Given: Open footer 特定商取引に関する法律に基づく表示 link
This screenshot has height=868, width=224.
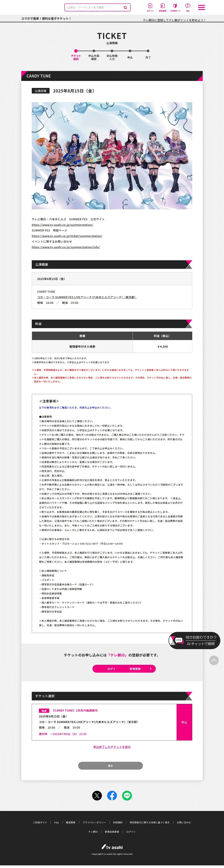Looking at the screenshot, I should 150,822.
